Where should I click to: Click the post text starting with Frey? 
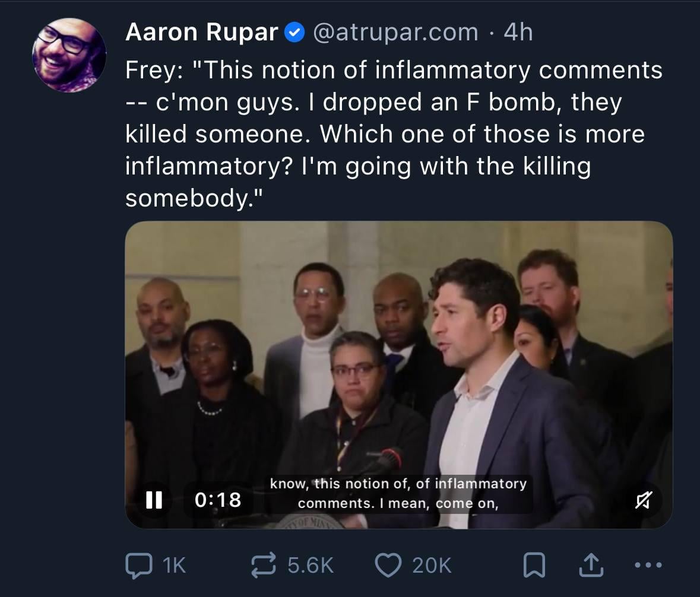(393, 134)
